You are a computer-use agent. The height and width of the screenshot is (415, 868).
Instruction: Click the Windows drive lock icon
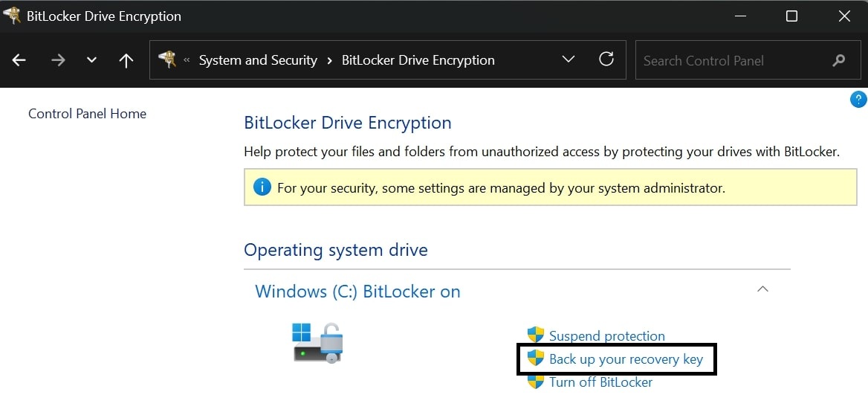pyautogui.click(x=318, y=342)
